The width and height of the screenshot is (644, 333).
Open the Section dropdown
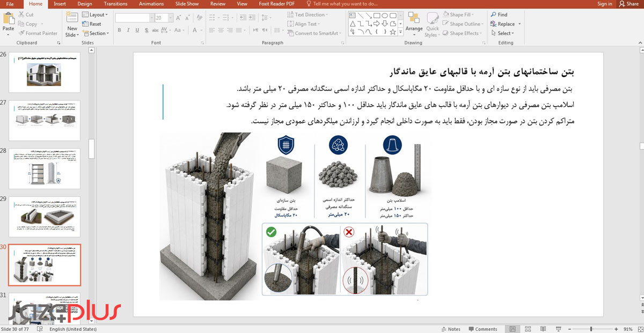[x=96, y=33]
